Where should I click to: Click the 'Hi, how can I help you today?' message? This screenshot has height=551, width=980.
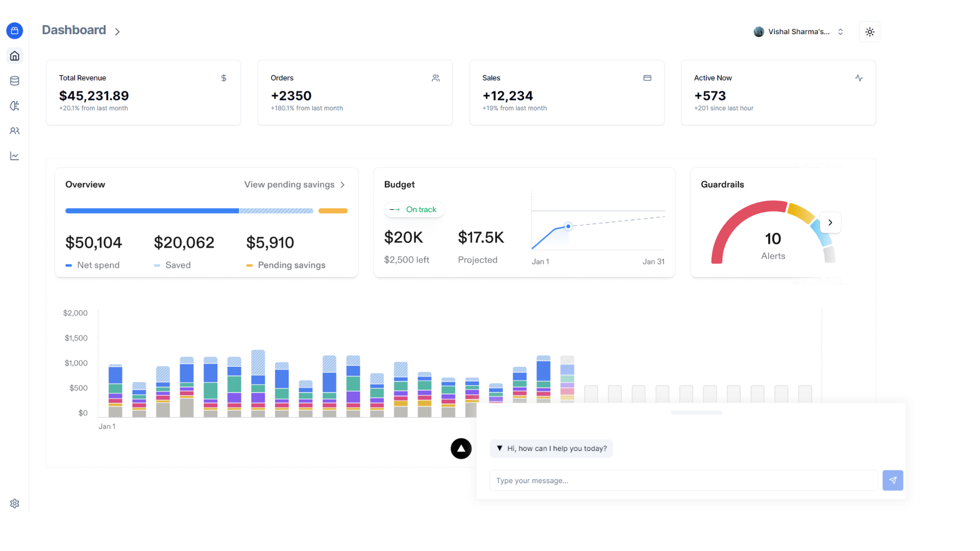pos(551,448)
